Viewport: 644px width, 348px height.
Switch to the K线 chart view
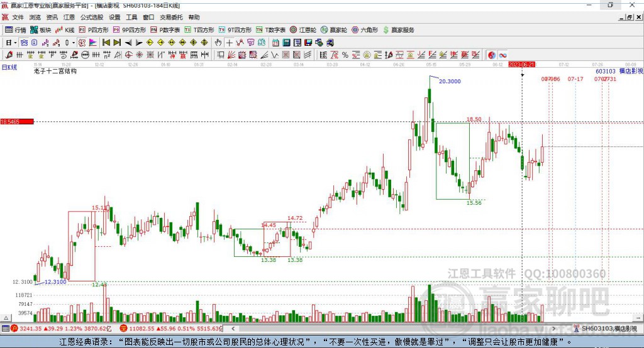[x=65, y=30]
